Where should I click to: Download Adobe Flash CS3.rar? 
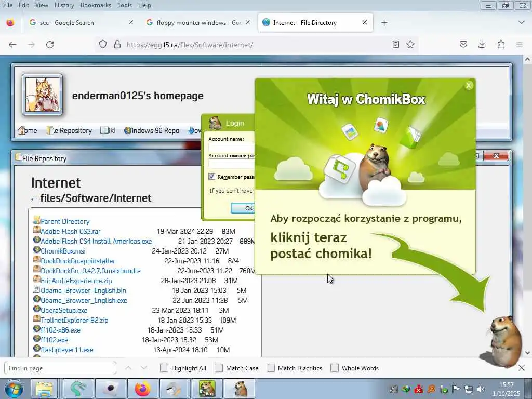71,231
